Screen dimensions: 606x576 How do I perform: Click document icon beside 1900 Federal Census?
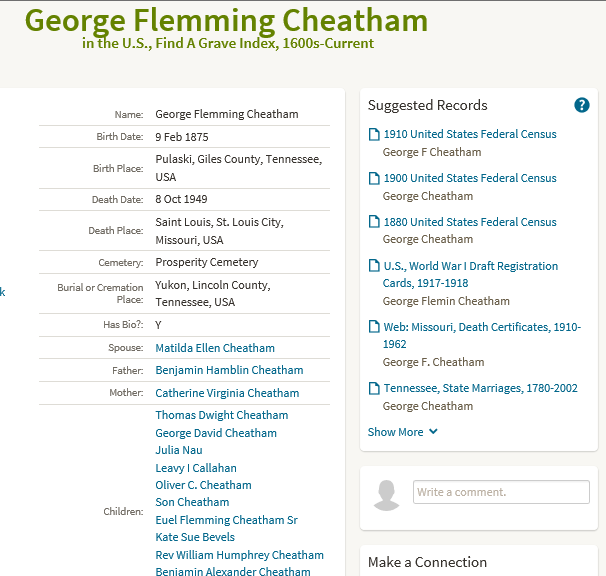[x=374, y=178]
